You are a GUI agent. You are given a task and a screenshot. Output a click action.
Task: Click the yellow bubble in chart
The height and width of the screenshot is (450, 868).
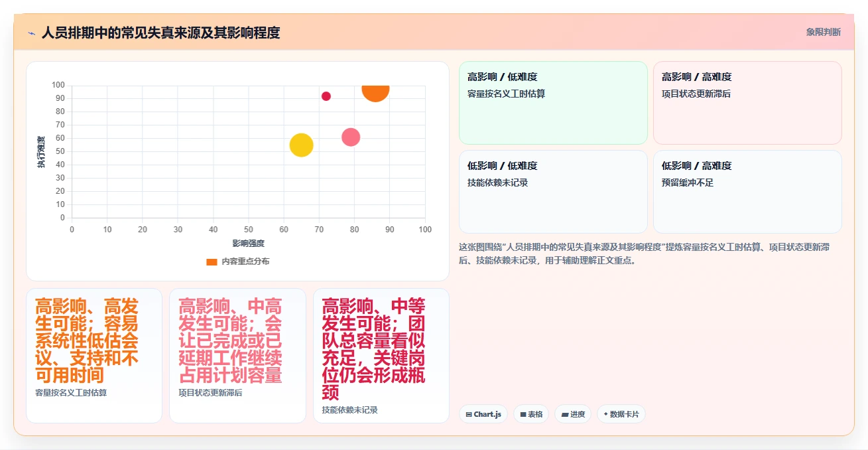(301, 145)
